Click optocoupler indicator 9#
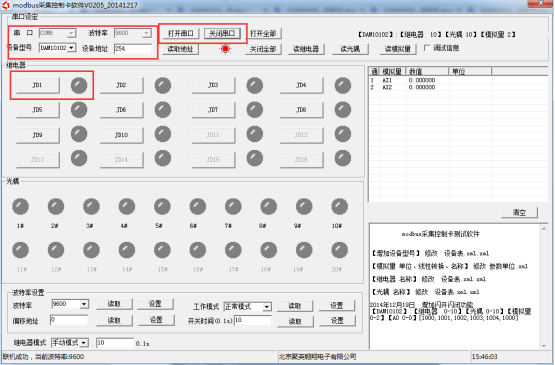This screenshot has width=555, height=365. (304, 206)
